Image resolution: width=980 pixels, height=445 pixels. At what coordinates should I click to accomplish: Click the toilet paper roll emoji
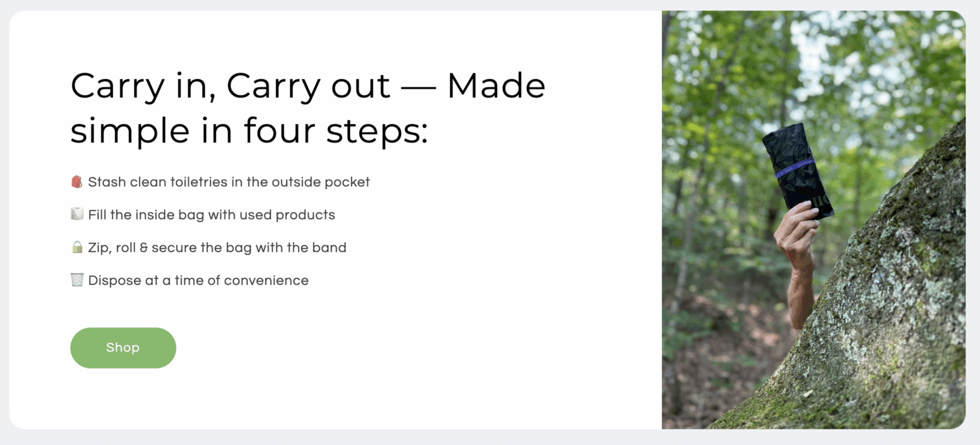[76, 214]
